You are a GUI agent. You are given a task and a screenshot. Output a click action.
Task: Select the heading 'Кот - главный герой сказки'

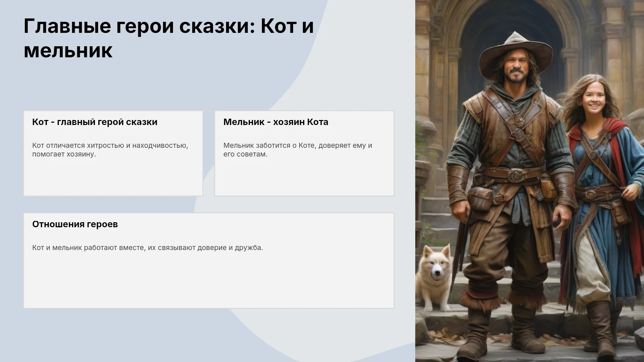pos(95,122)
